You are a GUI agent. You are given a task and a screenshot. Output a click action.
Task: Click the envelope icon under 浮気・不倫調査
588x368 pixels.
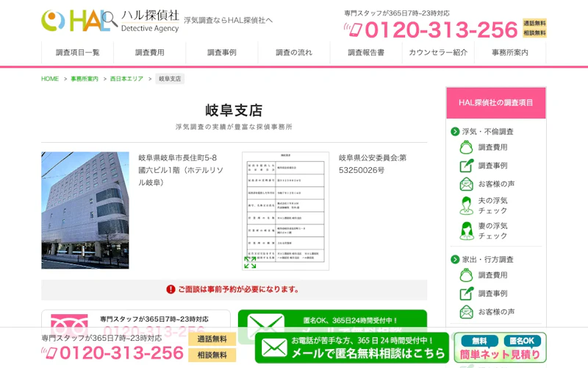pos(467,184)
